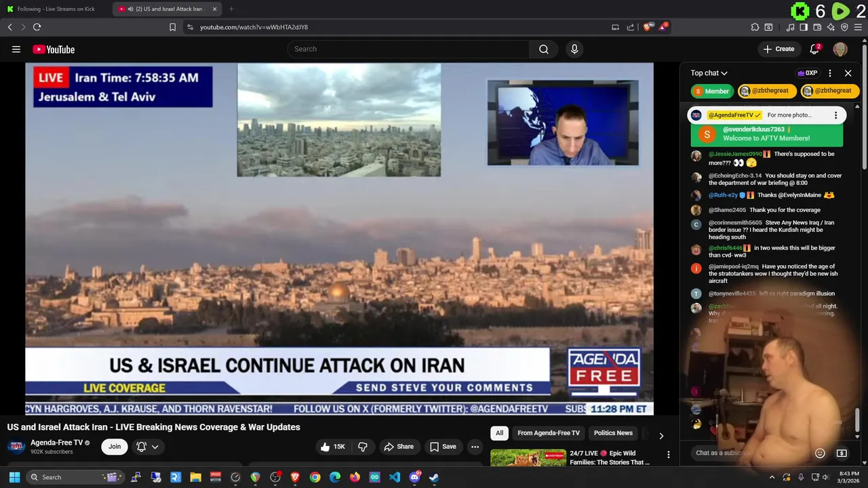Screen dimensions: 868x488
Task: Click the browser address bar URL
Action: [254, 27]
